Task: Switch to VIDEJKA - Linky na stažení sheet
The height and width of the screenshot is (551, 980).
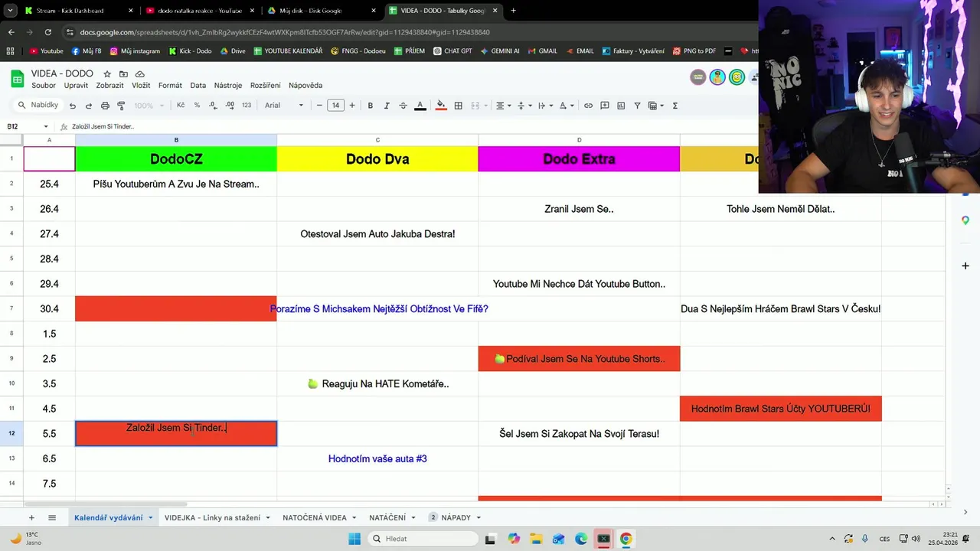Action: [x=212, y=518]
